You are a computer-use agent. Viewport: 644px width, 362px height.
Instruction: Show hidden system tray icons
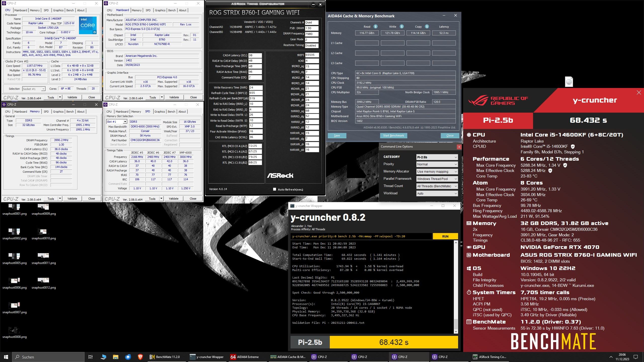tap(611, 357)
